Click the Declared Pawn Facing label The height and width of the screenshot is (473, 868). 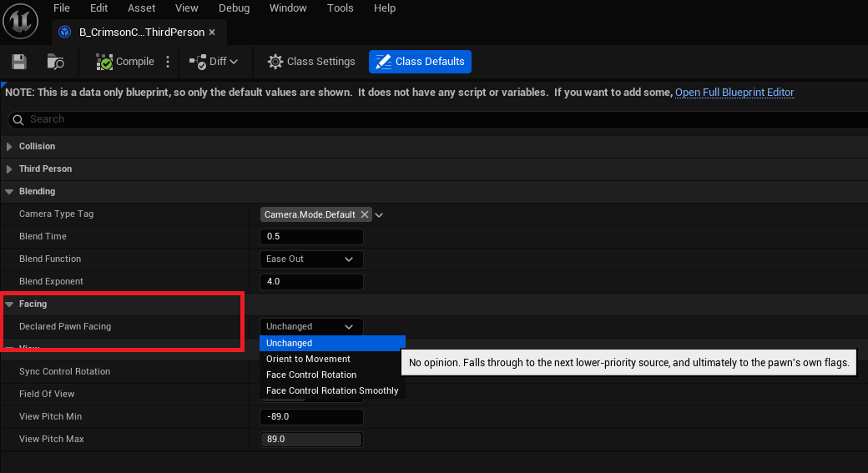(x=65, y=326)
